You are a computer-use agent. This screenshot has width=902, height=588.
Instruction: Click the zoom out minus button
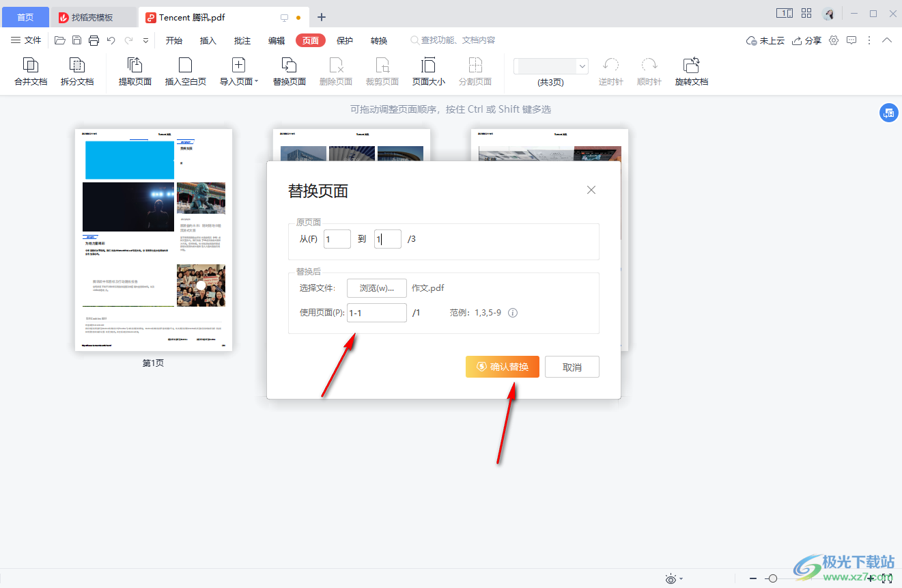[x=753, y=578]
